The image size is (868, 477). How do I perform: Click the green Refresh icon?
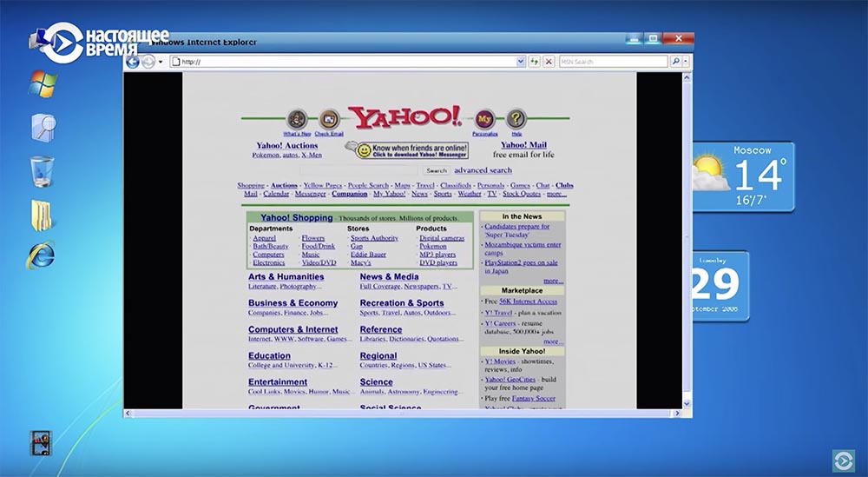tap(534, 62)
